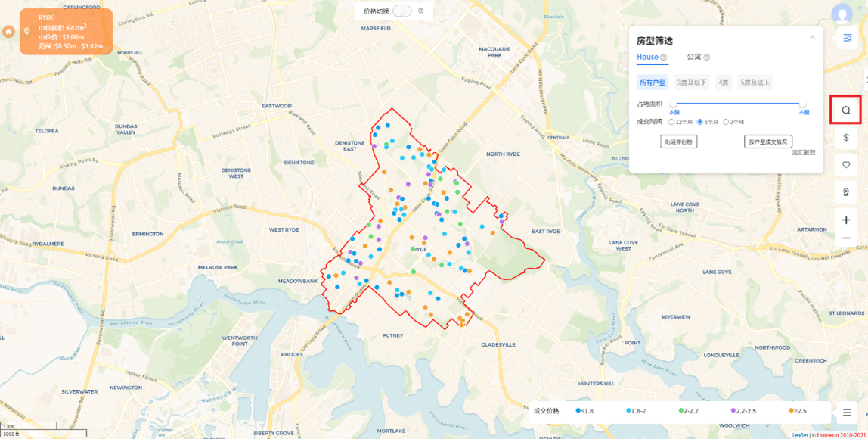868x439 pixels.
Task: Click the HUNTERS HILL suburb label
Action: (x=597, y=384)
